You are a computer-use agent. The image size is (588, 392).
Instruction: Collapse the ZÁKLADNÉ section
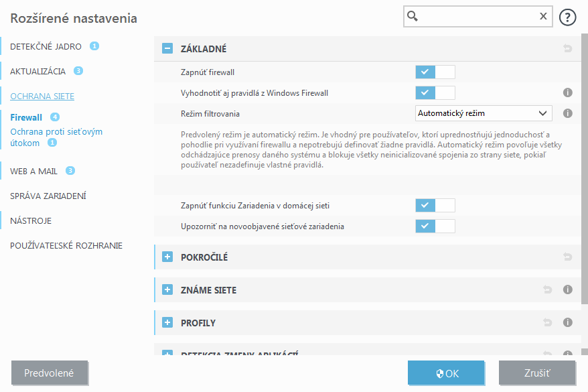coord(167,48)
